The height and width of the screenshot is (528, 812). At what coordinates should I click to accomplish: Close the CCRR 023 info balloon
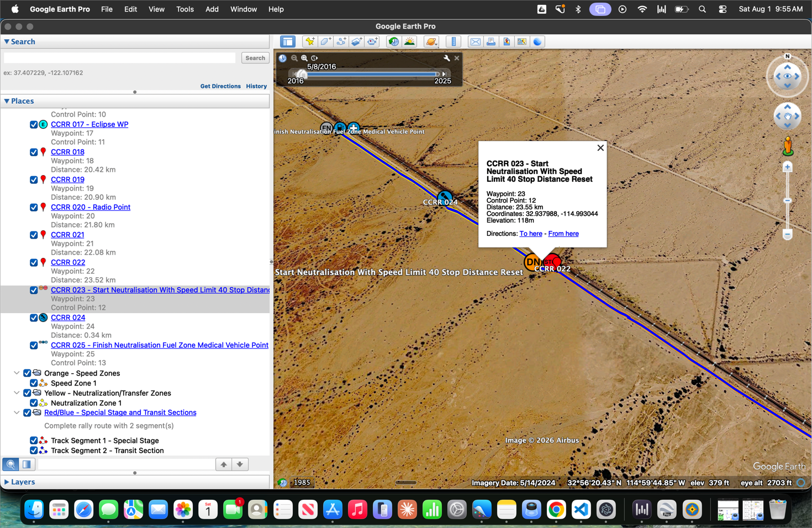tap(600, 148)
